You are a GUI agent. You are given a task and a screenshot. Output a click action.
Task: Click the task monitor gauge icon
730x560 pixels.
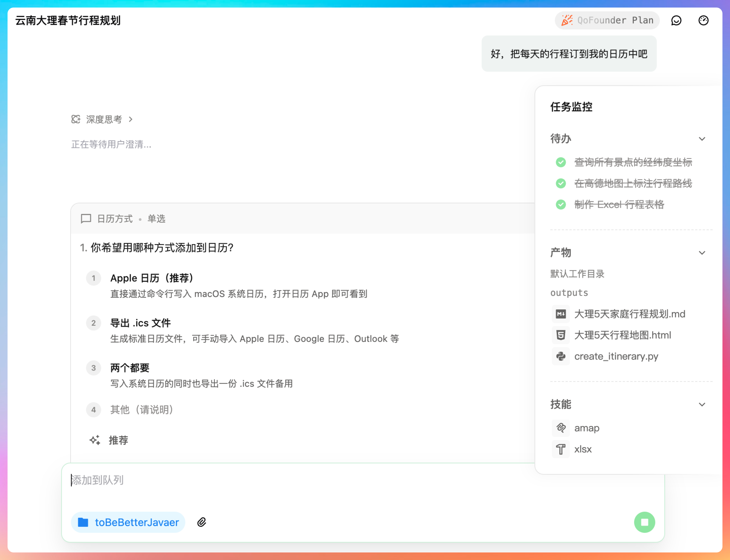[x=703, y=20]
